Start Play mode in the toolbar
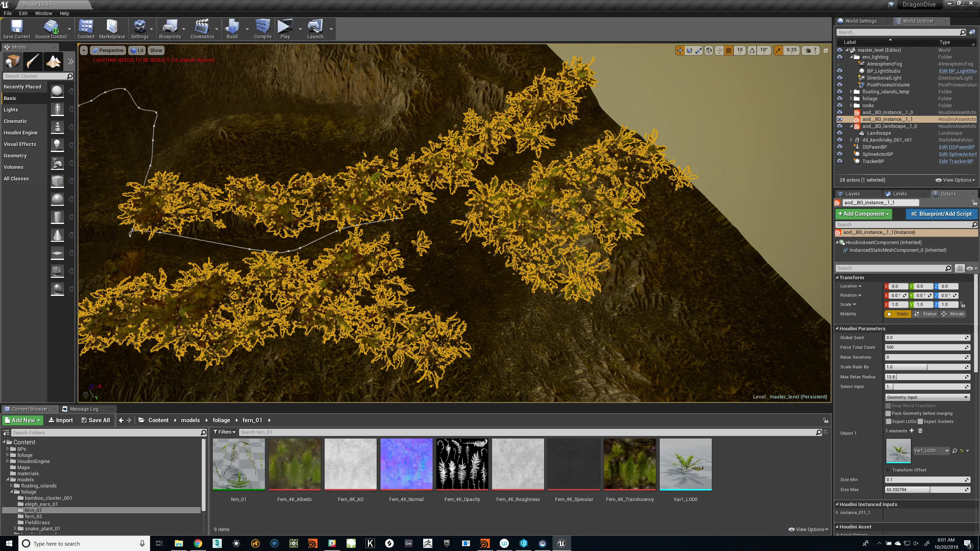The width and height of the screenshot is (980, 551). (285, 29)
